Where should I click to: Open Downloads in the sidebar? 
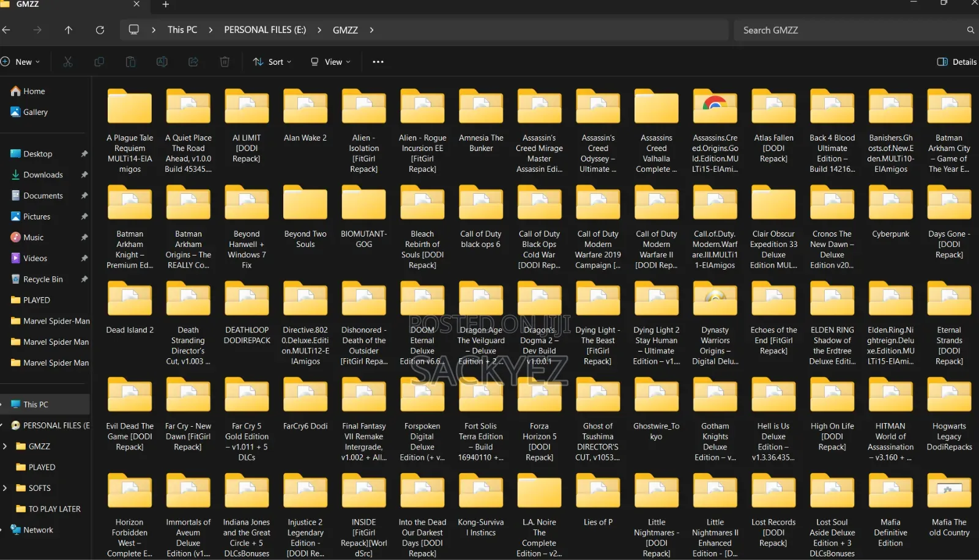click(x=43, y=175)
